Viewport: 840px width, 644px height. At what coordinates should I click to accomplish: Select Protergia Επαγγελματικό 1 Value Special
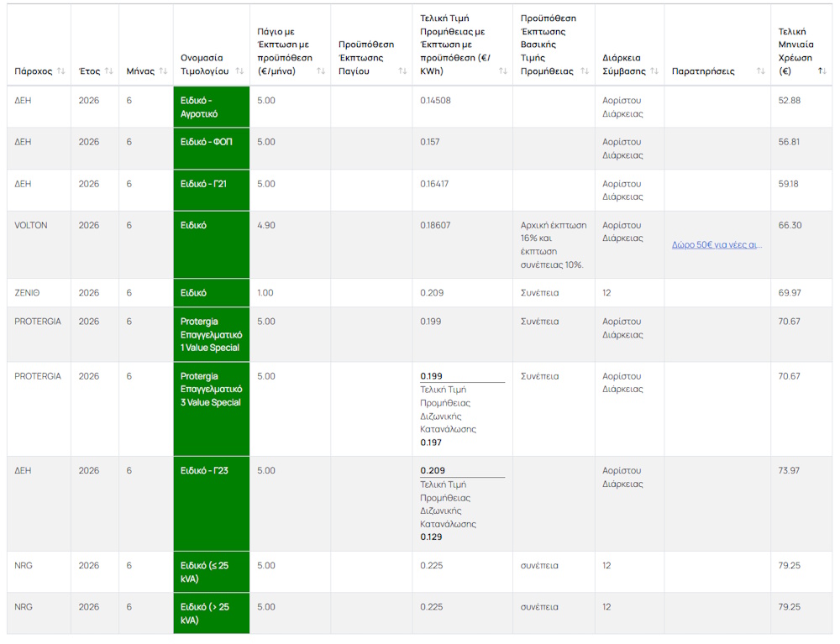point(211,334)
